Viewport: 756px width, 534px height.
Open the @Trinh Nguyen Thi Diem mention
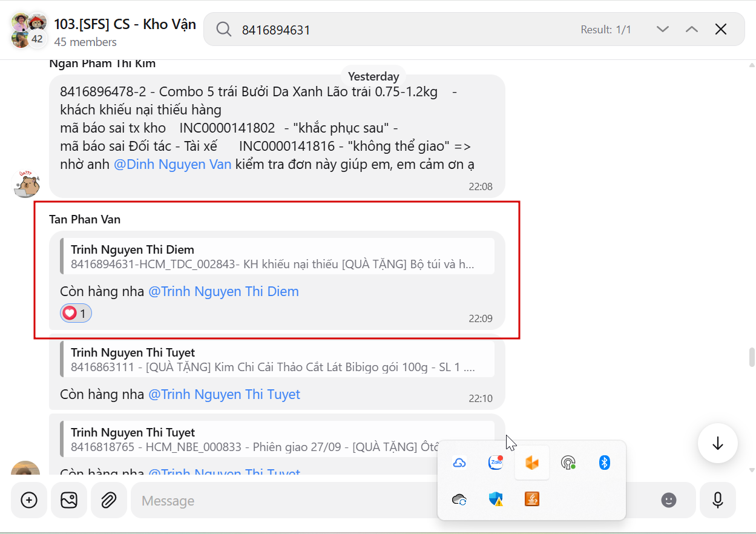(224, 291)
